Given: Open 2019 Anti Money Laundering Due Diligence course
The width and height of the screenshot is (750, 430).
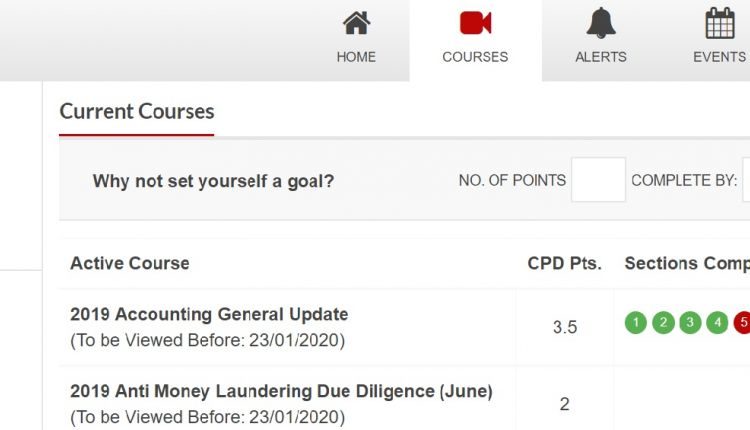Looking at the screenshot, I should (x=281, y=391).
